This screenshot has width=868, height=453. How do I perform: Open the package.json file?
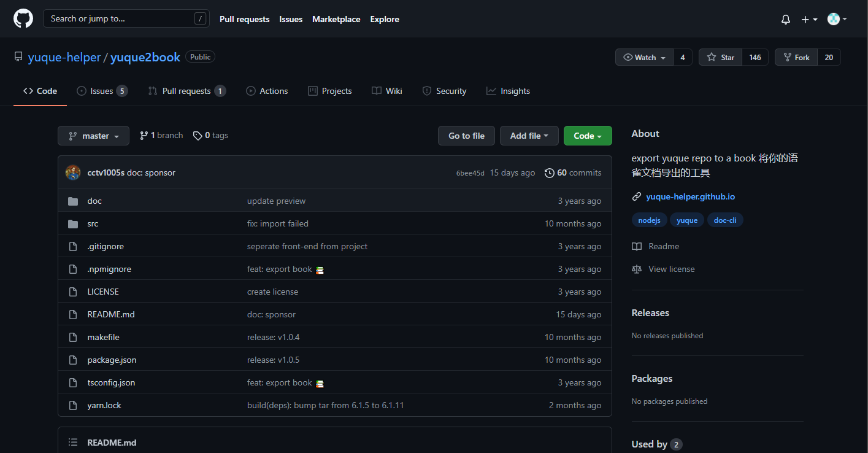112,360
